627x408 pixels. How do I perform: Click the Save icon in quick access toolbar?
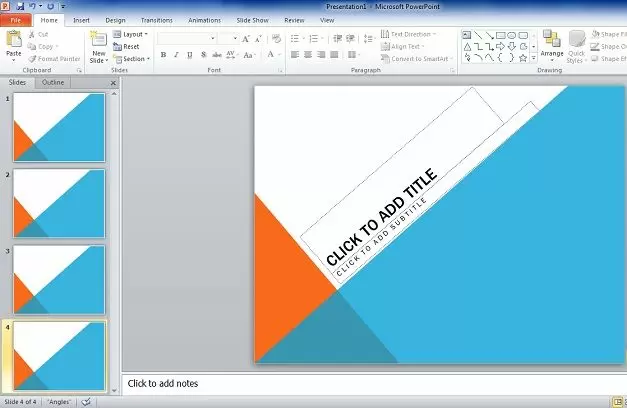pyautogui.click(x=20, y=6)
